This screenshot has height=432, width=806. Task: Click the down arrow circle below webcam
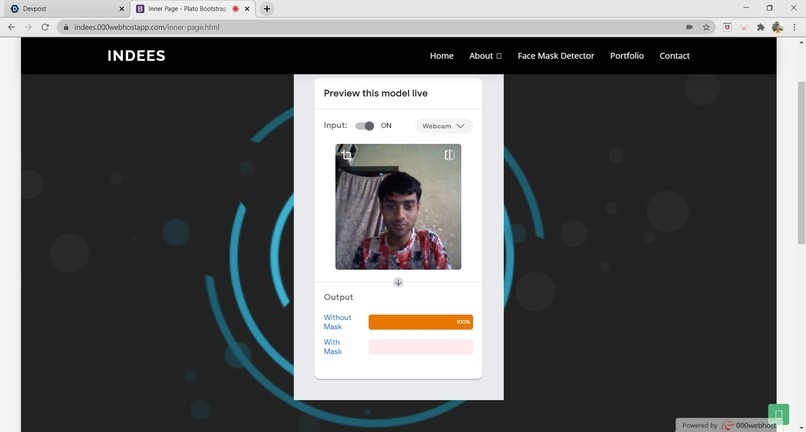click(398, 282)
